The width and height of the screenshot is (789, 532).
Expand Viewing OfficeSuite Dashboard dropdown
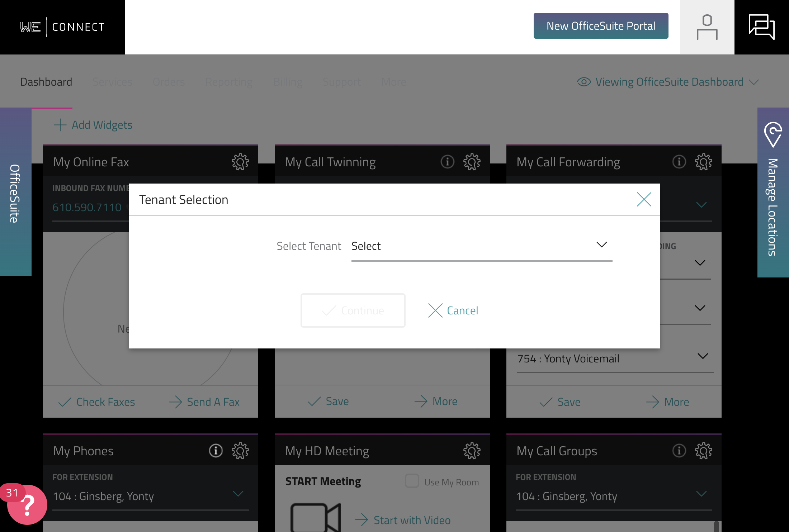point(668,82)
